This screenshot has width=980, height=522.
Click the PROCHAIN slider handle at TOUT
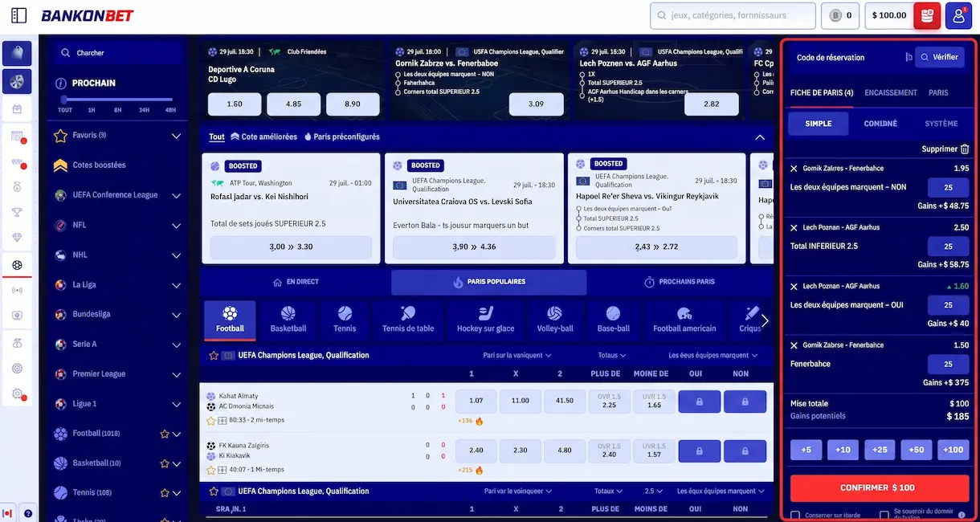[64, 100]
